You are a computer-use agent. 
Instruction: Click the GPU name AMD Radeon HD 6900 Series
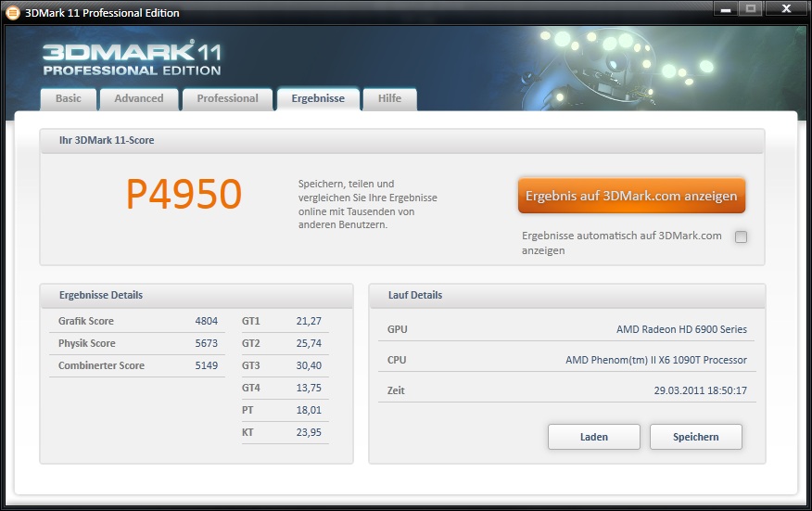click(681, 329)
